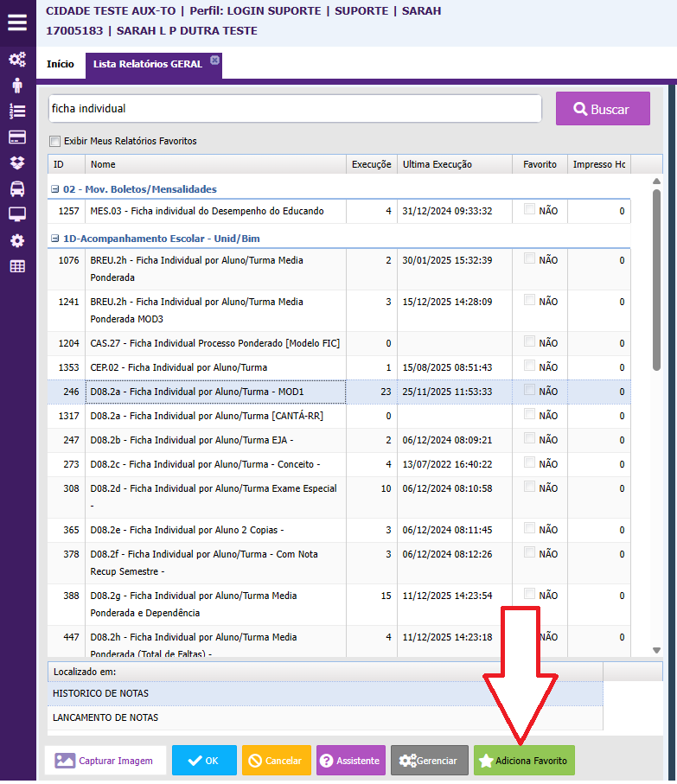
Task: Collapse the 1D-Acompanhamento Escolar group
Action: 54,239
